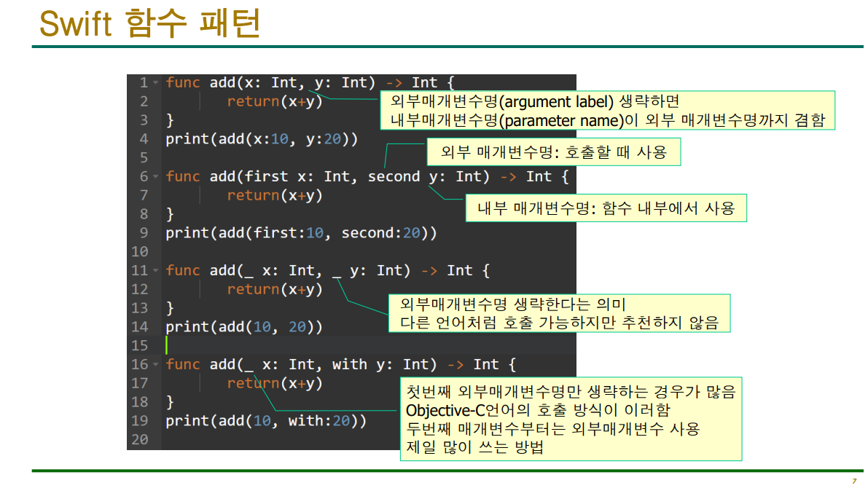
Task: Collapse the fold arrow at line 16
Action: (155, 365)
